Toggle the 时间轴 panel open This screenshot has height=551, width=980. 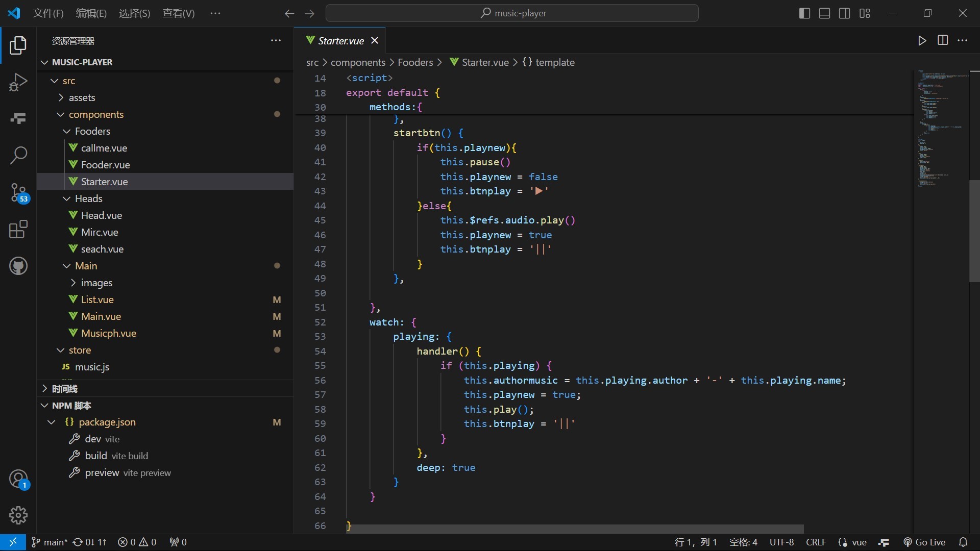[x=64, y=388]
